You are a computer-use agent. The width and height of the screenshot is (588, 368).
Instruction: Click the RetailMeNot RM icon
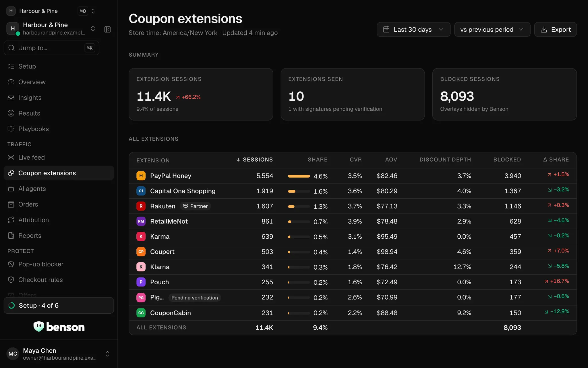click(141, 221)
